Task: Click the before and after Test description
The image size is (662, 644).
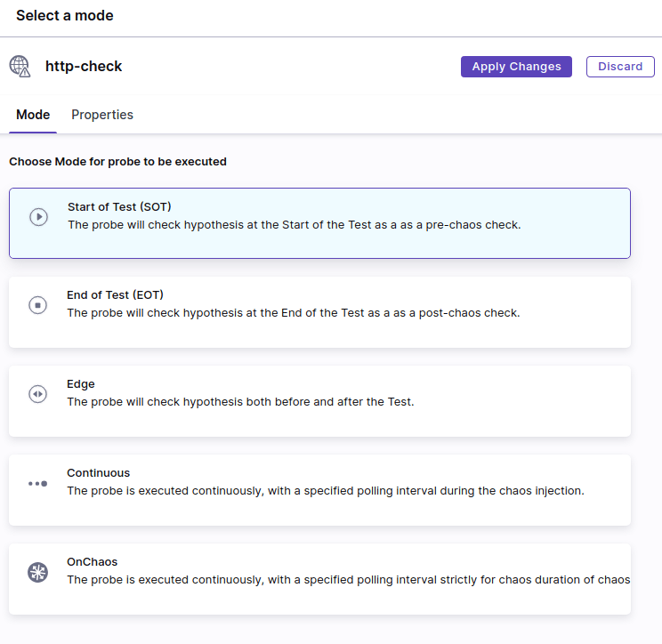Action: [x=240, y=402]
